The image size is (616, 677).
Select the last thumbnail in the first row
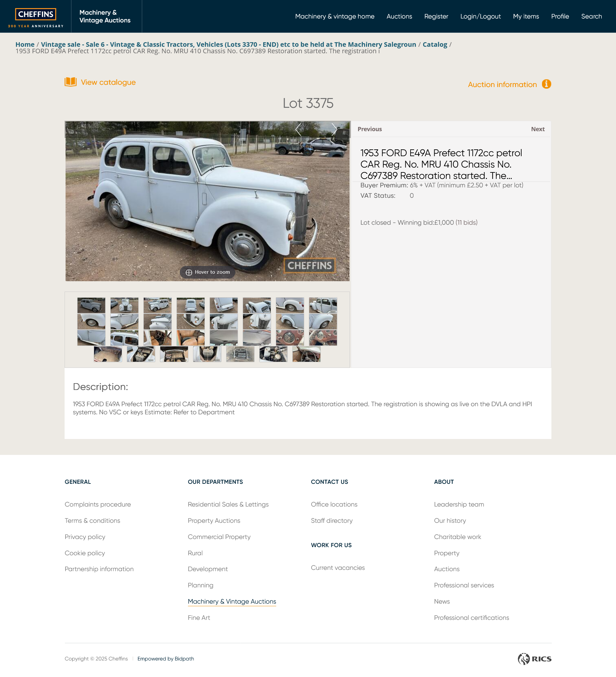tap(323, 305)
